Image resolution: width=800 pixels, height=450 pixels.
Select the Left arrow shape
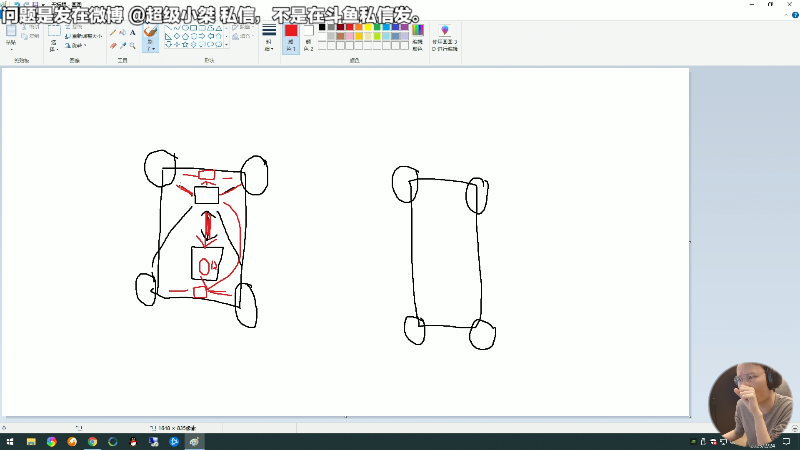pyautogui.click(x=210, y=36)
